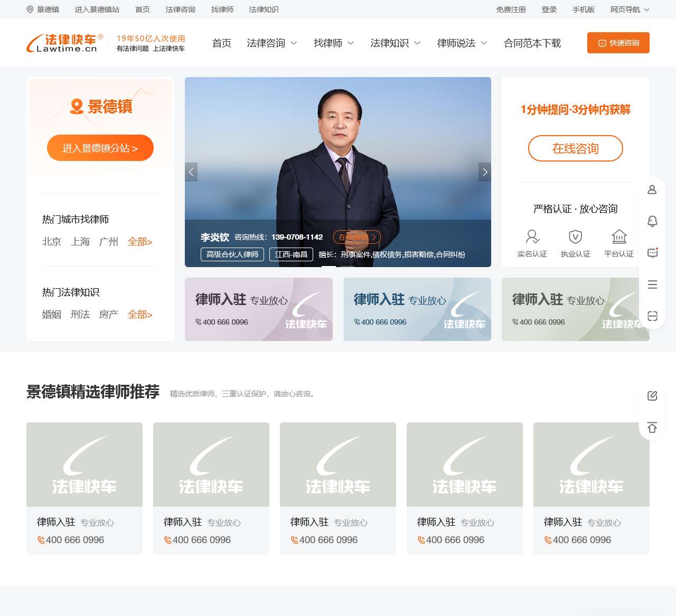The height and width of the screenshot is (616, 676).
Task: Switch to the 首页 navigation tab
Action: coord(221,43)
